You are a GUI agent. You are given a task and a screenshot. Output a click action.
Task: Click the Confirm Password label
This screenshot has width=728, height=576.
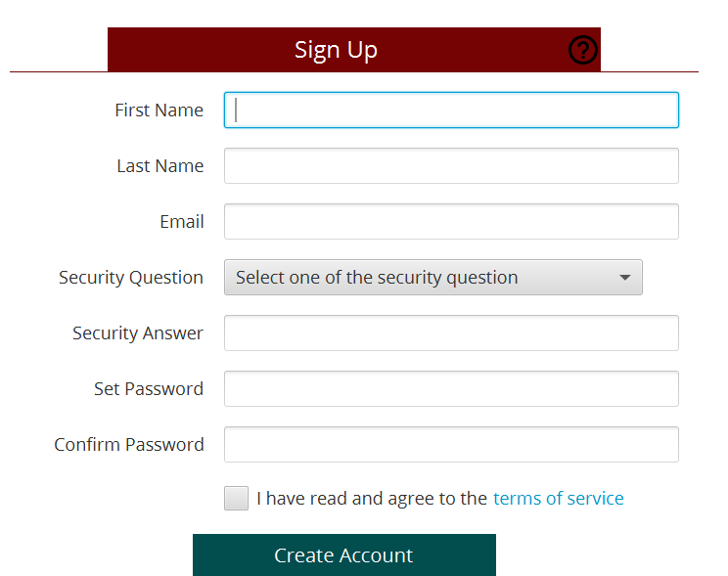[129, 444]
